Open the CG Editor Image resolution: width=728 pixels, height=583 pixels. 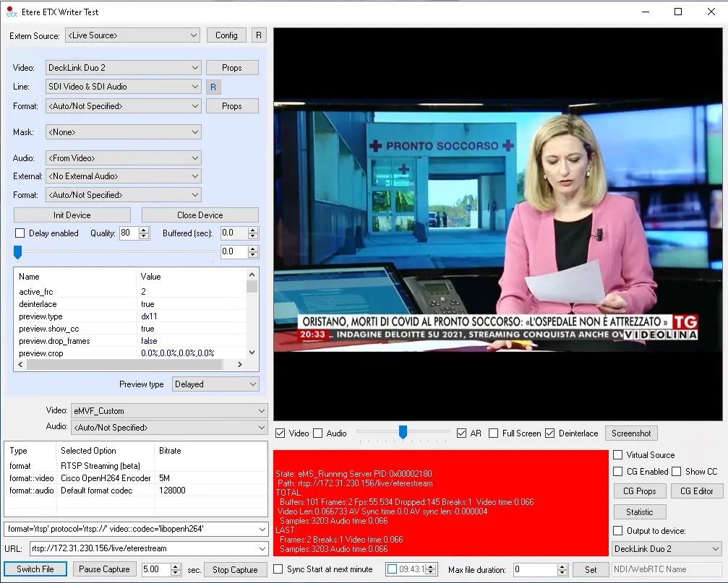point(696,491)
